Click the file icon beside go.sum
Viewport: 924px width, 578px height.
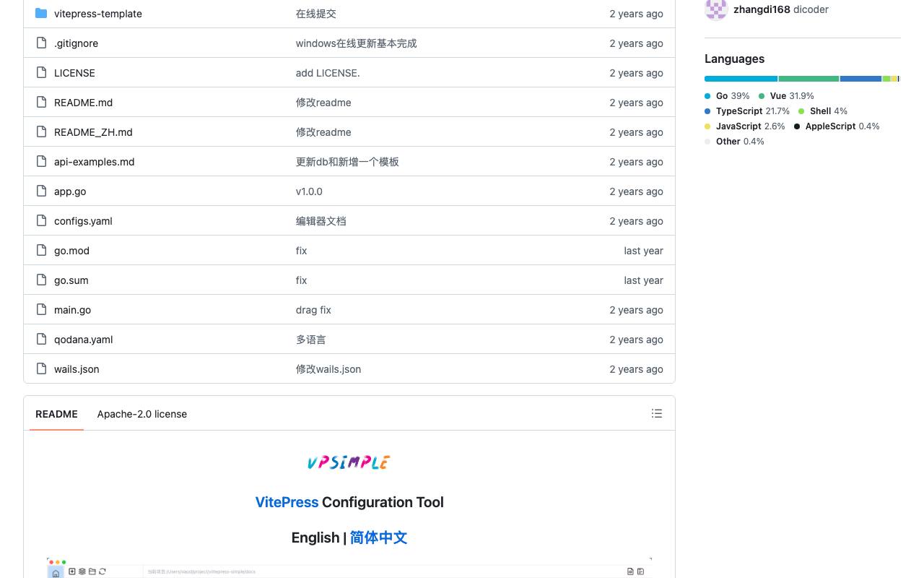(x=41, y=280)
